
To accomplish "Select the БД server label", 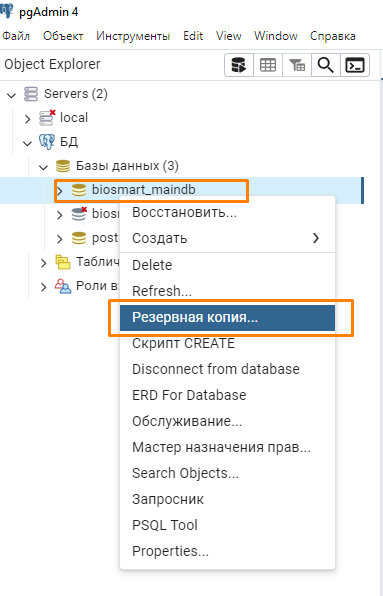I will tap(69, 142).
